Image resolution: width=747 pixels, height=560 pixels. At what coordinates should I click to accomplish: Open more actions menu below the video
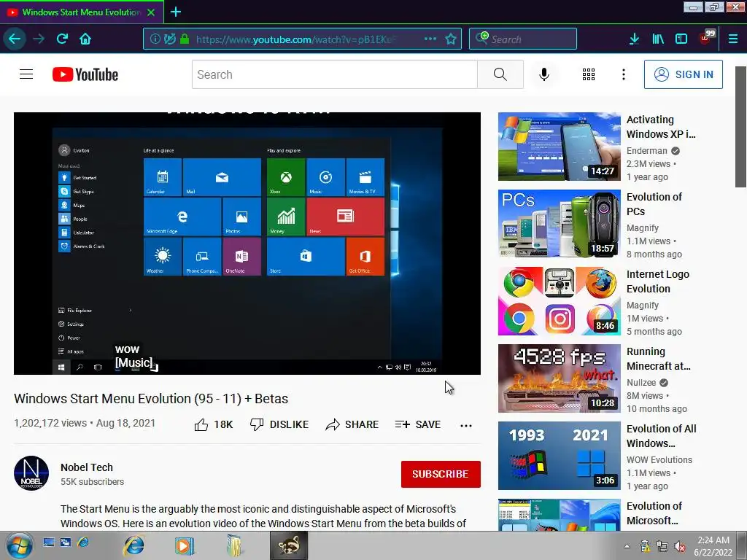466,425
